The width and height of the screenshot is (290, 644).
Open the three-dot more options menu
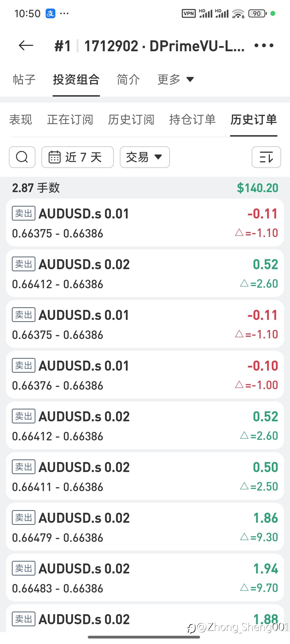click(264, 46)
